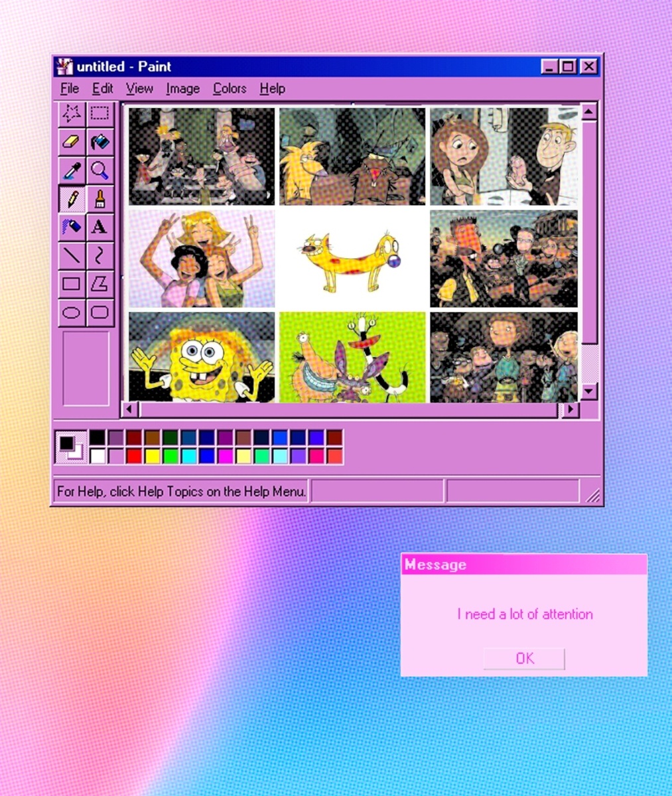Choose the white palette swatch
This screenshot has width=672, height=796.
coord(98,456)
